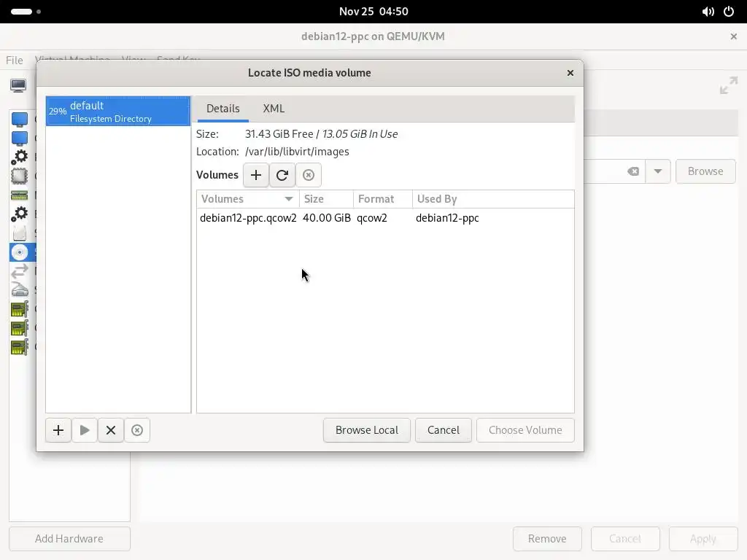Click the console monitor icon in main toolbar

pyautogui.click(x=18, y=86)
